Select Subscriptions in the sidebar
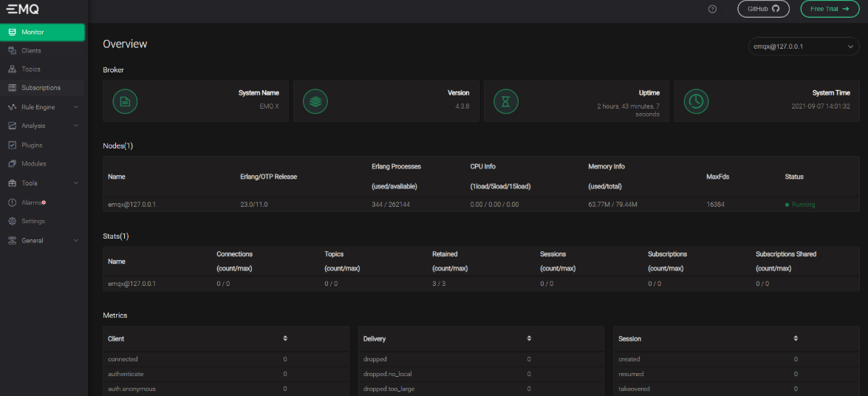 pyautogui.click(x=43, y=87)
